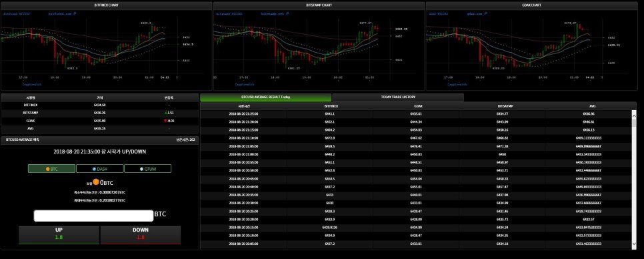Image resolution: width=644 pixels, height=259 pixels.
Task: Click the UP 1.8 bet button
Action: pyautogui.click(x=59, y=235)
